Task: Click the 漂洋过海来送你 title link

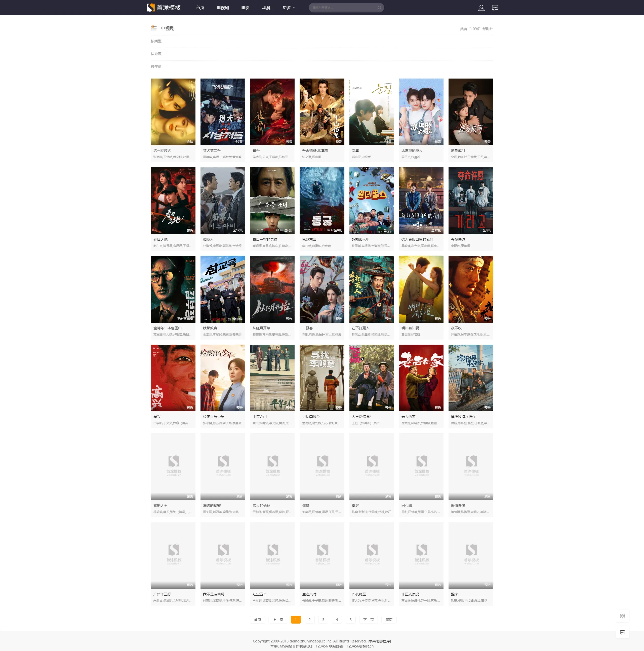Action: (x=463, y=416)
